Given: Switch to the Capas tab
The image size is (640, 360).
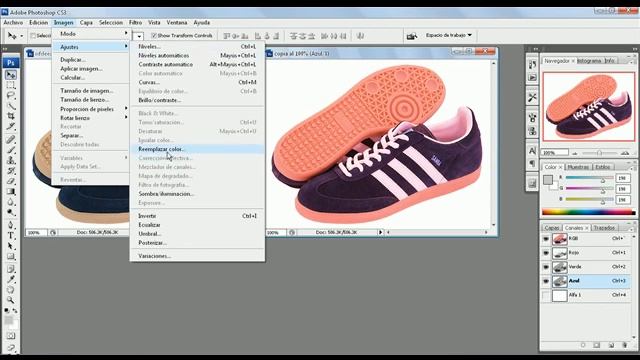Looking at the screenshot, I should pos(551,228).
